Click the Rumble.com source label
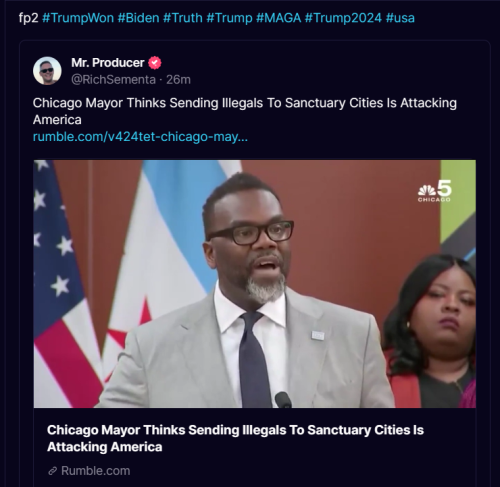Image resolution: width=500 pixels, height=487 pixels. tap(96, 471)
